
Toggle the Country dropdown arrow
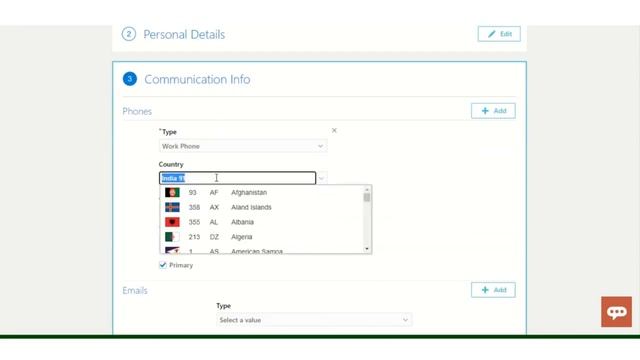click(322, 178)
